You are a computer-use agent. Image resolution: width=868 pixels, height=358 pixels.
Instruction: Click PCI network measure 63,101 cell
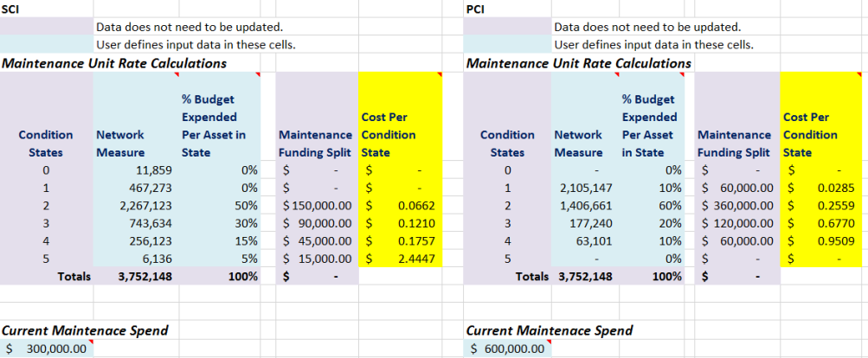click(x=585, y=240)
